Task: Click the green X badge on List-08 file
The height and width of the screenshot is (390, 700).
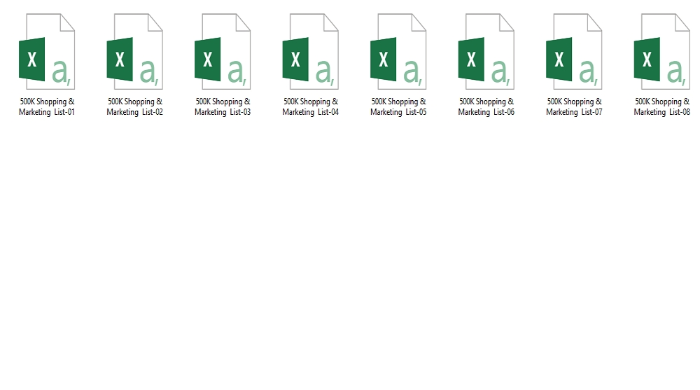Action: [647, 59]
